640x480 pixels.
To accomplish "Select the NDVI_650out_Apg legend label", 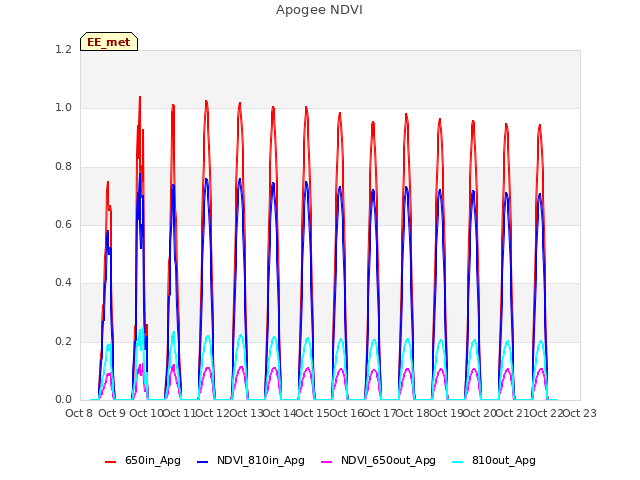I will (x=388, y=460).
